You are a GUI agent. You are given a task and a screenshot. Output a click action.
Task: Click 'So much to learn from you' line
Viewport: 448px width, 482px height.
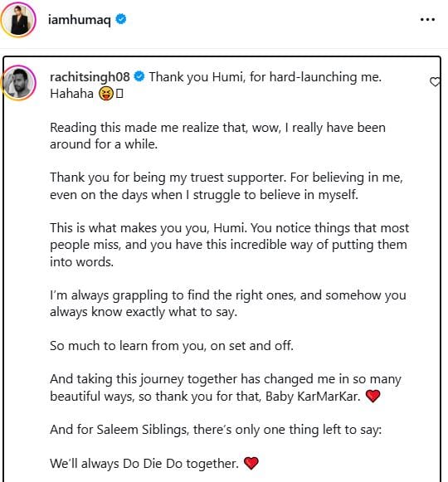pos(172,346)
